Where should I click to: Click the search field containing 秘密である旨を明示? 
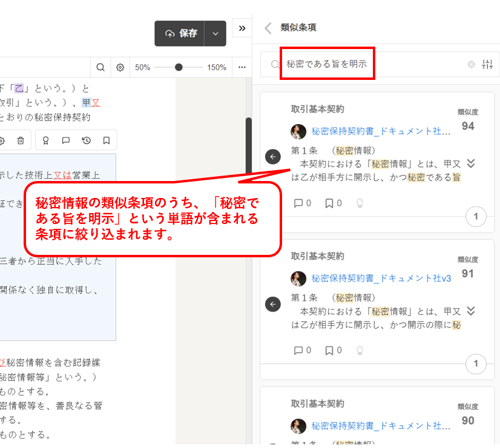(x=375, y=64)
